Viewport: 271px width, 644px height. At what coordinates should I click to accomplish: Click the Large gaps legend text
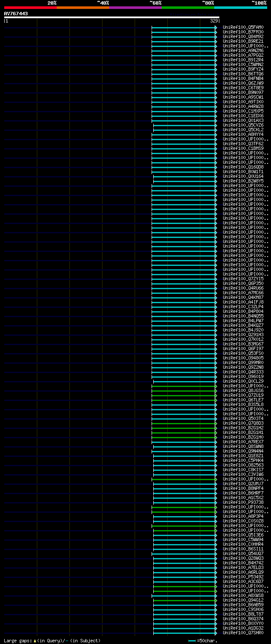pos(52,641)
